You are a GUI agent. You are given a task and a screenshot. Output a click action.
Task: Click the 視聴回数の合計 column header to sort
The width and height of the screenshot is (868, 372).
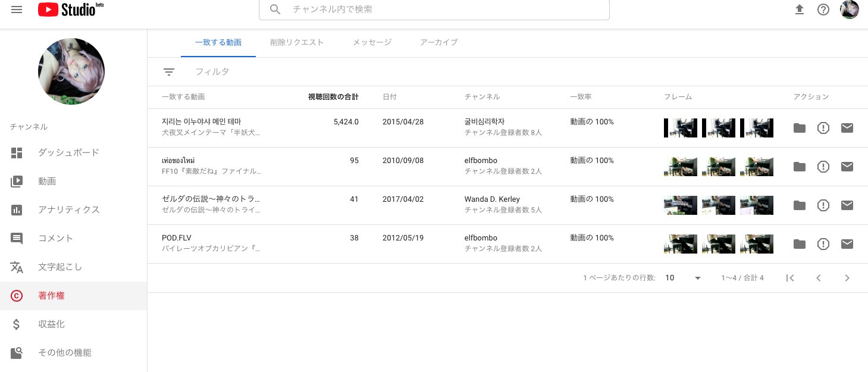click(x=333, y=96)
